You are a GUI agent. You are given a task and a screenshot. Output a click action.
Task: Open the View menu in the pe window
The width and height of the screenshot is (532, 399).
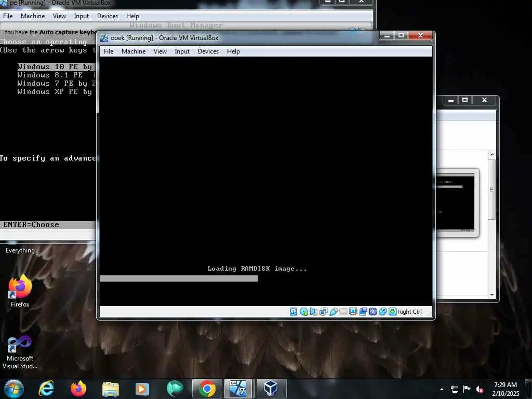(x=59, y=16)
